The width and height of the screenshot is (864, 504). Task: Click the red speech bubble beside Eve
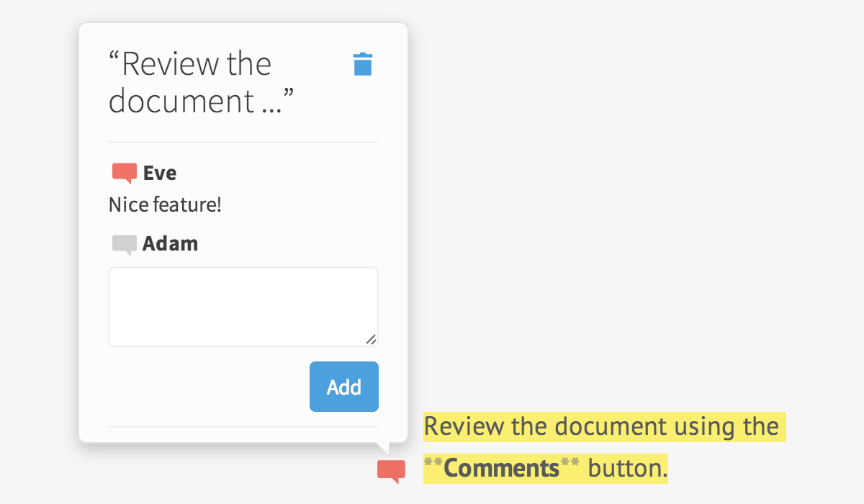[x=124, y=173]
